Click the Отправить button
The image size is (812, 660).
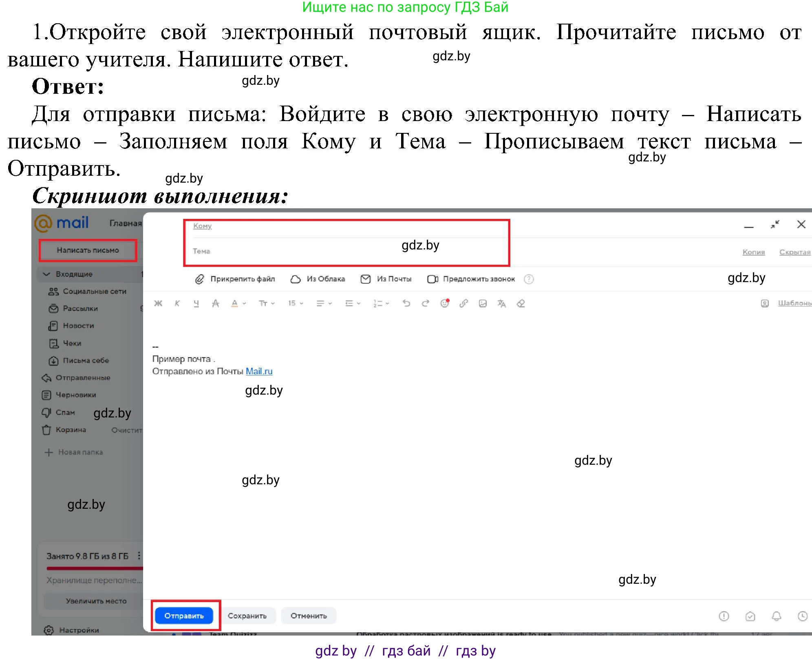pos(184,616)
